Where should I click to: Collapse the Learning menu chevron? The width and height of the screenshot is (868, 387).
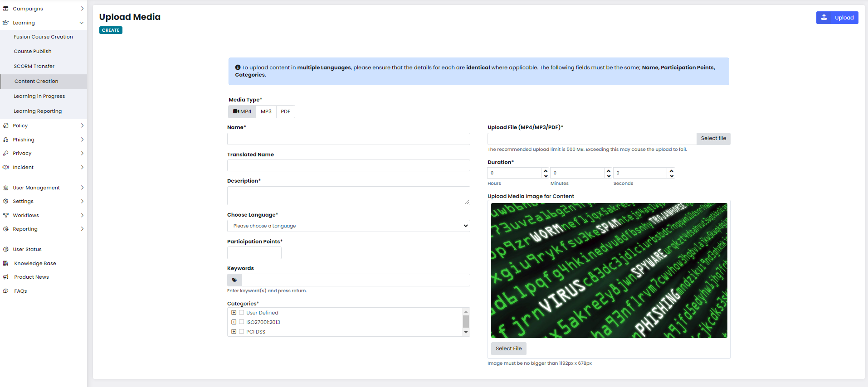[82, 23]
